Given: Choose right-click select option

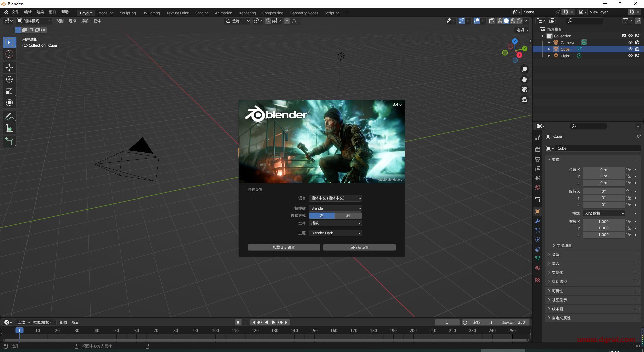Looking at the screenshot, I should (x=348, y=216).
